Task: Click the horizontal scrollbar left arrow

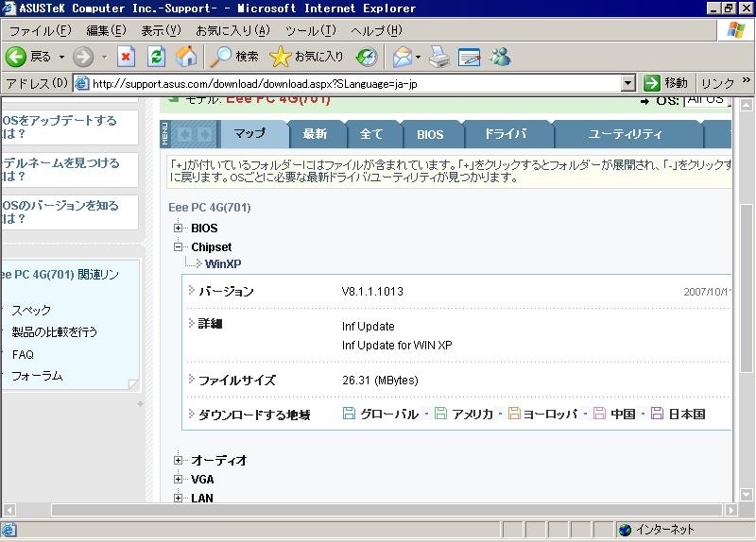Action: (9, 510)
